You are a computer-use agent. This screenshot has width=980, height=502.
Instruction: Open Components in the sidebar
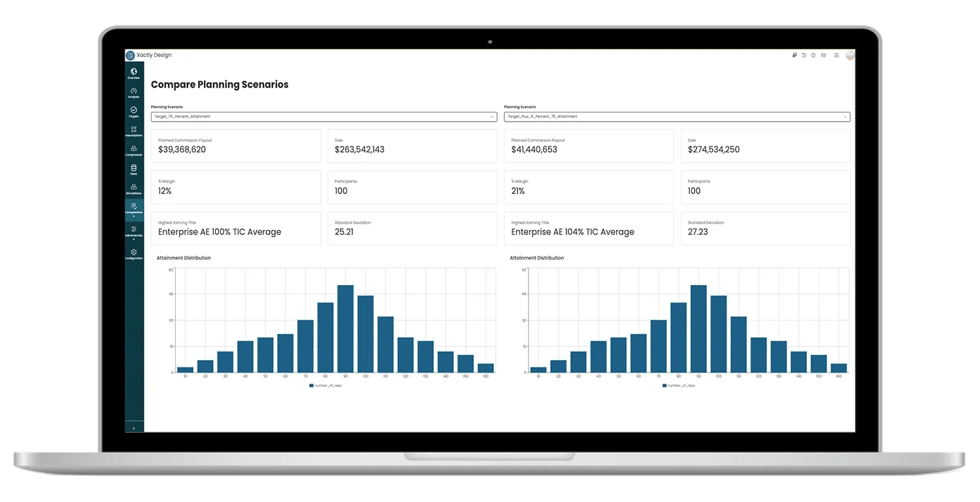coord(134,150)
